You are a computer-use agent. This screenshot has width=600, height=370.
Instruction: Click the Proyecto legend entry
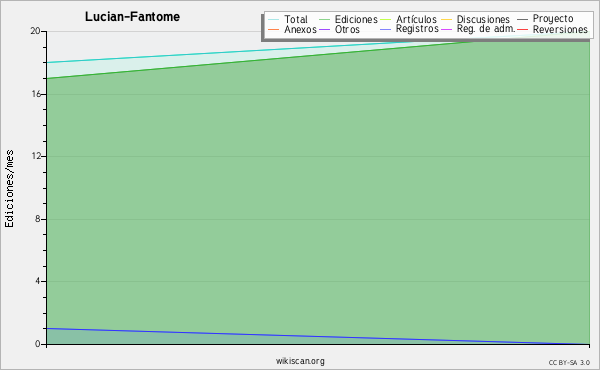tap(553, 19)
